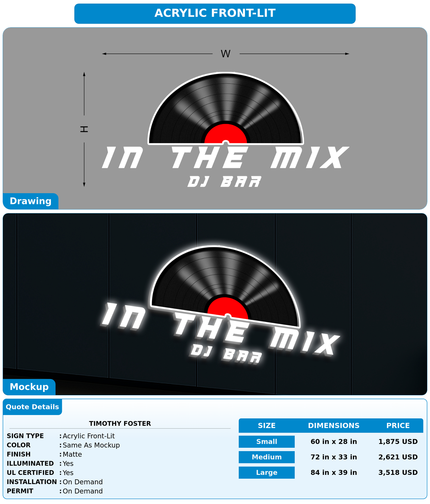
Task: Click the 'DJ BAR' text in Drawing
Action: pyautogui.click(x=224, y=182)
